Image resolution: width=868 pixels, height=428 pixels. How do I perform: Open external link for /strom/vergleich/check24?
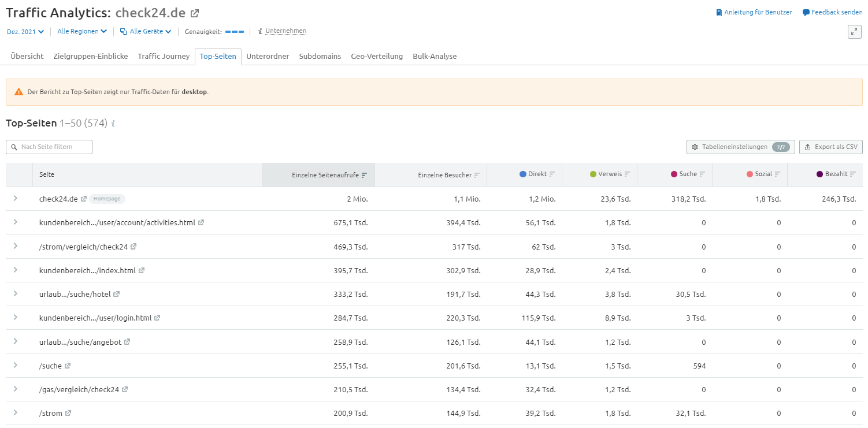133,247
